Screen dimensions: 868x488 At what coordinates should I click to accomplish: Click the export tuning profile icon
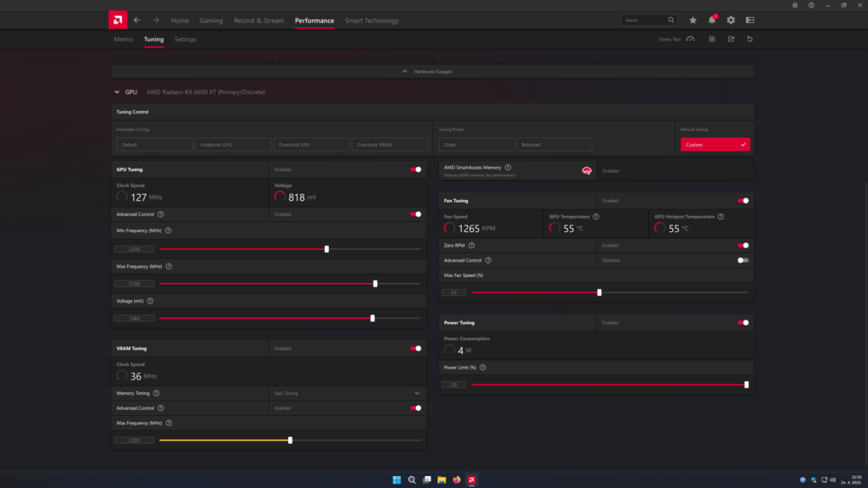click(731, 39)
